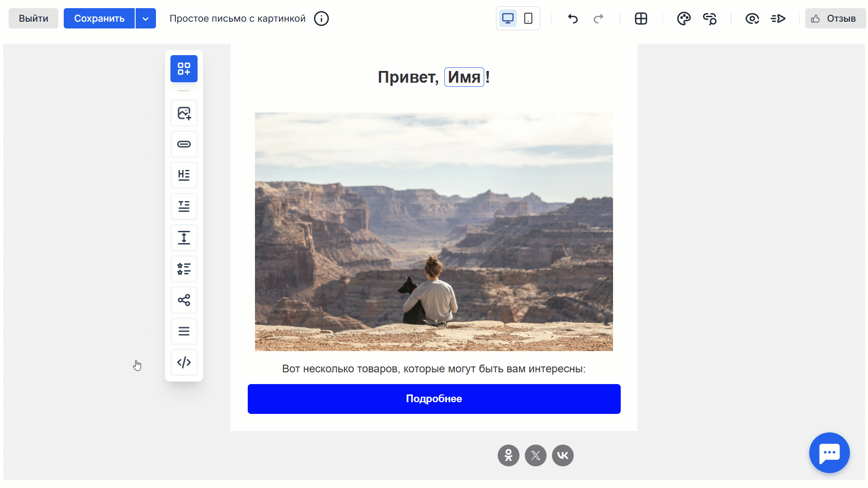This screenshot has width=868, height=488.
Task: Insert a button block
Action: point(184,144)
